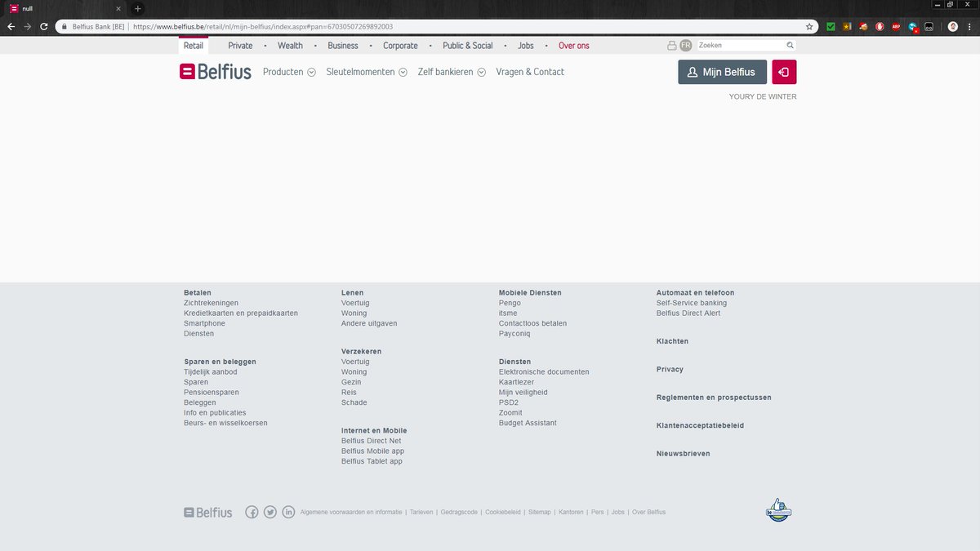
Task: Click the dark square extension icon
Action: point(929,26)
